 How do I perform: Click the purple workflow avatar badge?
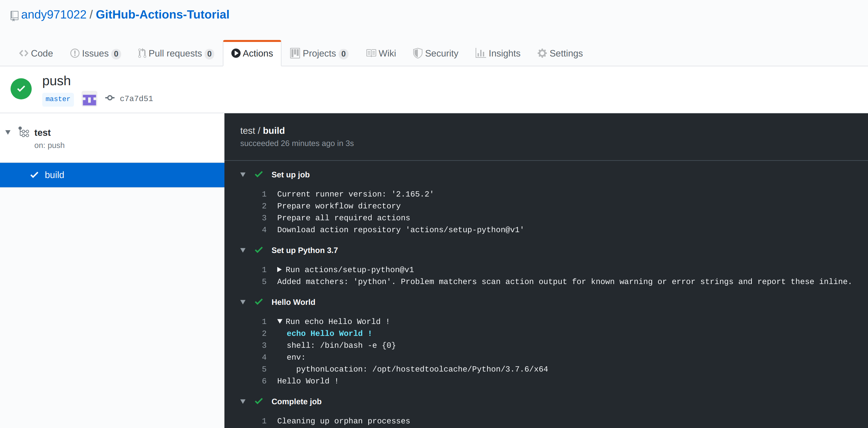[x=89, y=99]
